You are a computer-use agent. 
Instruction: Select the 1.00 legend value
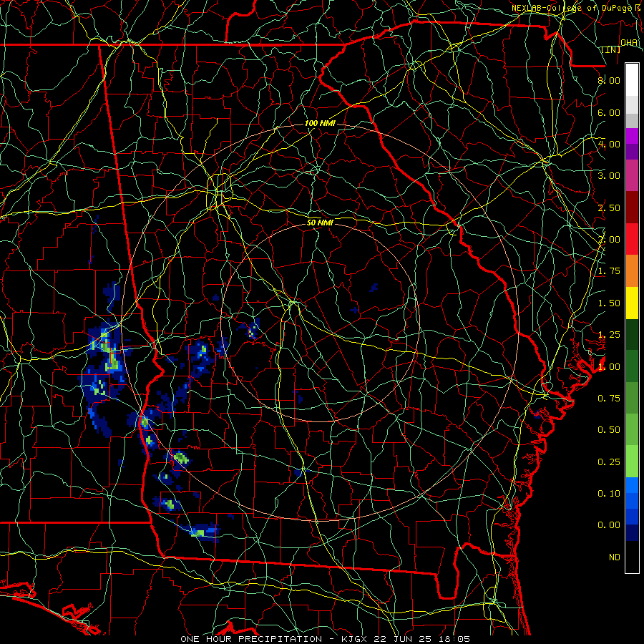(x=609, y=367)
